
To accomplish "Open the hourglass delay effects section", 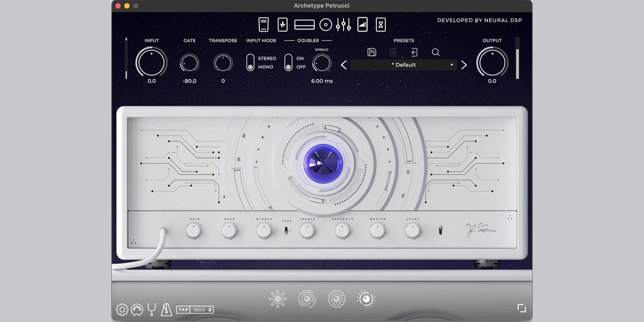I will (380, 25).
